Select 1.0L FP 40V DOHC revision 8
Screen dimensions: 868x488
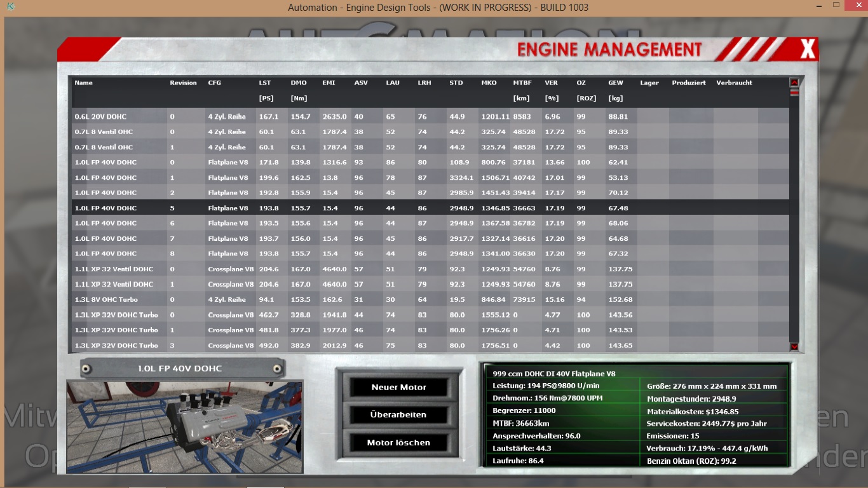pyautogui.click(x=430, y=254)
